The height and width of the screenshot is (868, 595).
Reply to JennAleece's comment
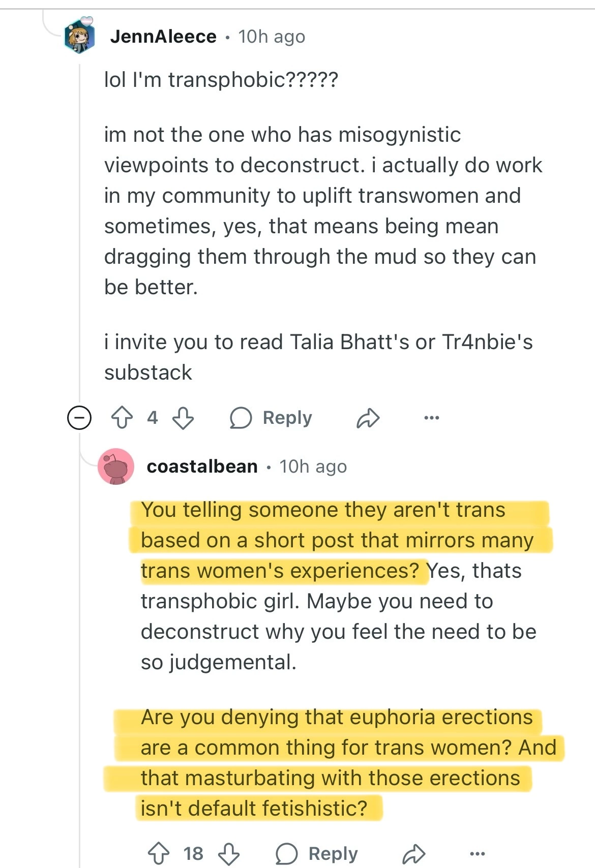pos(287,418)
